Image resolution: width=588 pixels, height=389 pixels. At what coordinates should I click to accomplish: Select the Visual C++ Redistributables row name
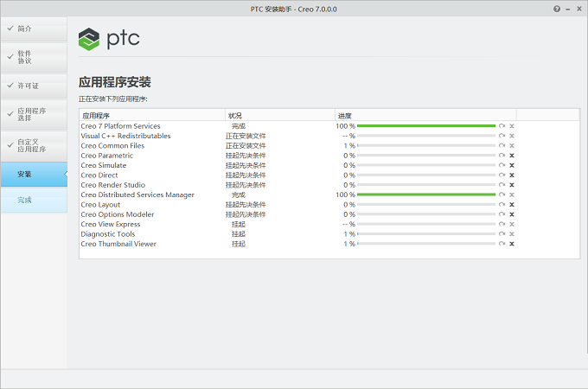[125, 136]
